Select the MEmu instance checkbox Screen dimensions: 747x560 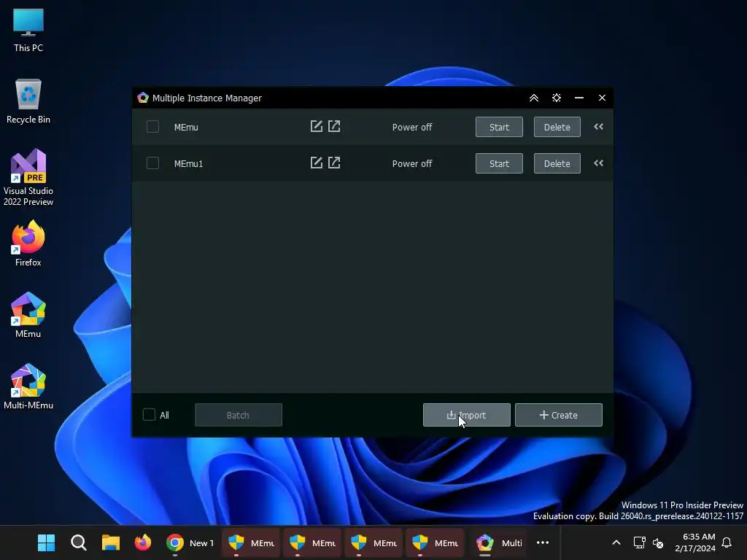coord(152,127)
